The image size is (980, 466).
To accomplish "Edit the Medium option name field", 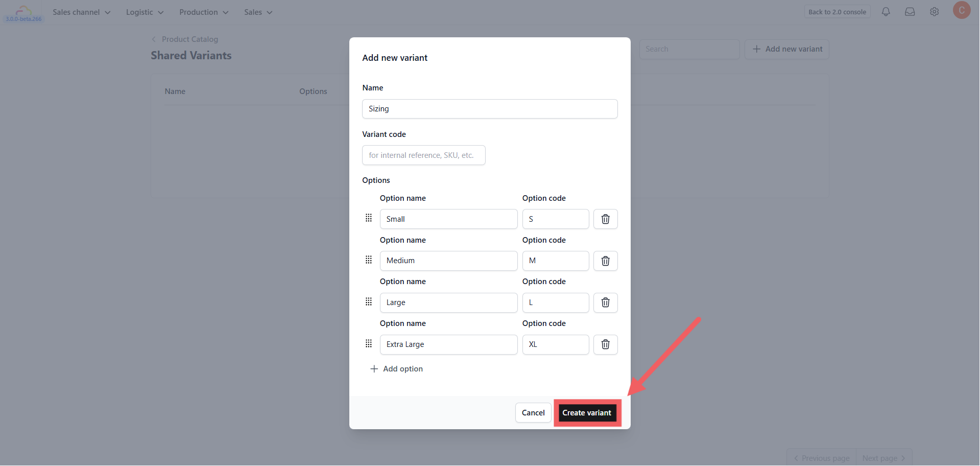I will coord(449,261).
